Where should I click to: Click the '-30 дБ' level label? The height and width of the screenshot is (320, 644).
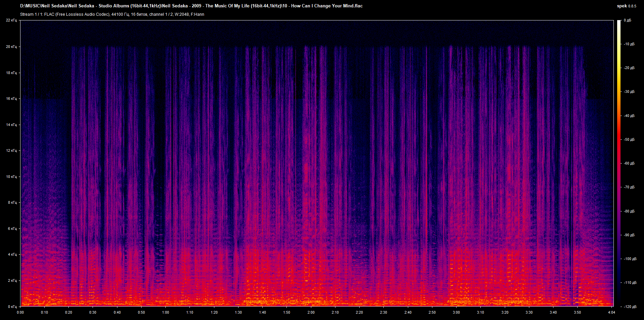(x=629, y=92)
